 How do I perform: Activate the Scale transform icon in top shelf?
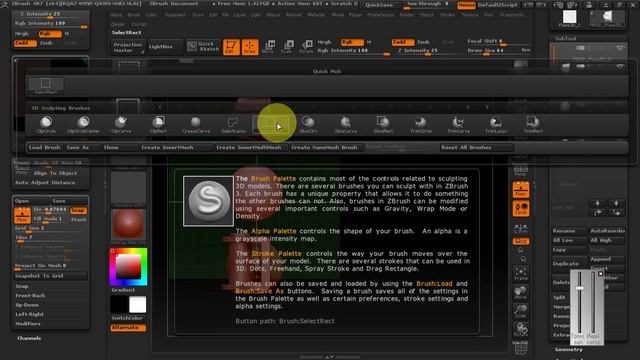click(x=287, y=47)
